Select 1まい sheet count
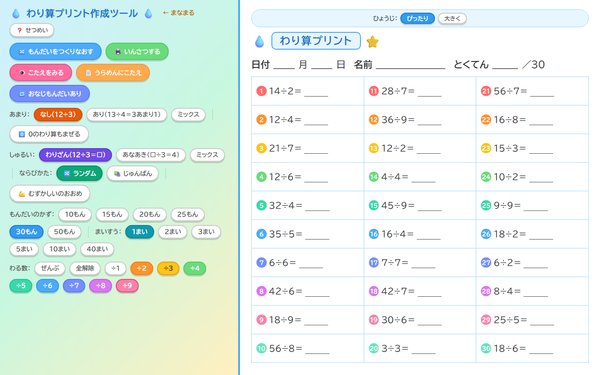Screen dimensions: 600x375 tap(140, 232)
